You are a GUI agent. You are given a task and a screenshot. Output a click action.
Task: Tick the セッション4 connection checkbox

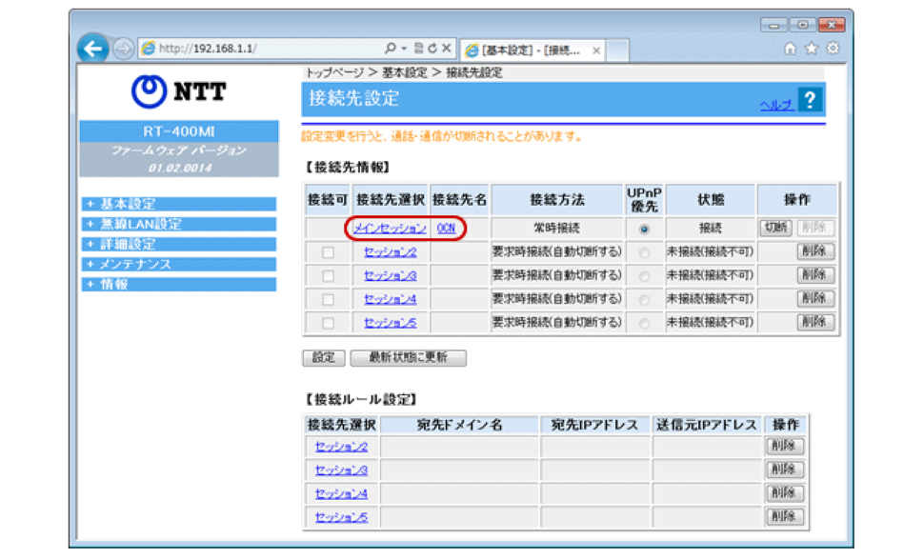[328, 300]
